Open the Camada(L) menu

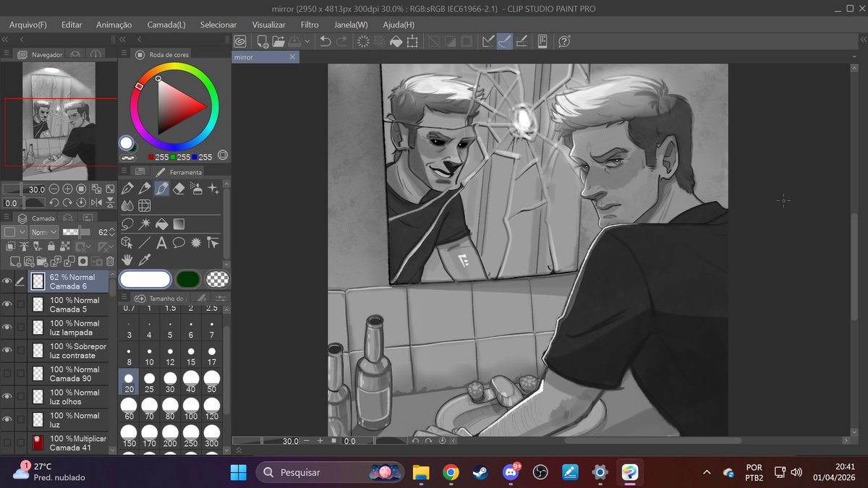166,25
